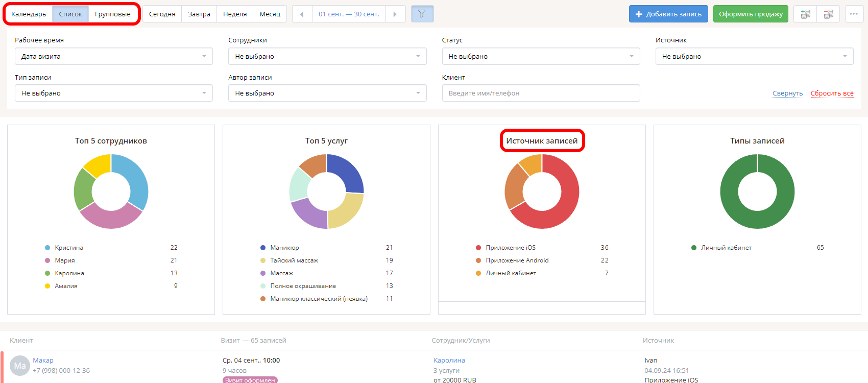Click the Визит оформлен status badge

250,380
